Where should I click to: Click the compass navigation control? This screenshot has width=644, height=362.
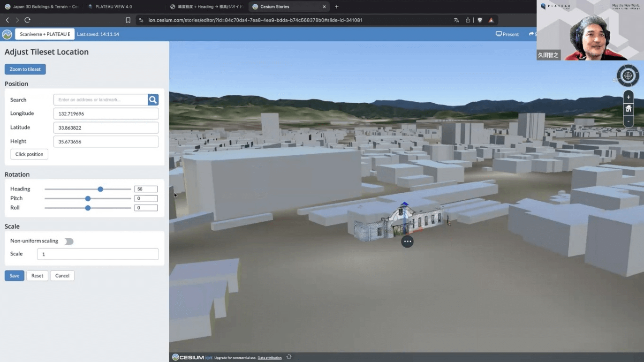pyautogui.click(x=628, y=75)
